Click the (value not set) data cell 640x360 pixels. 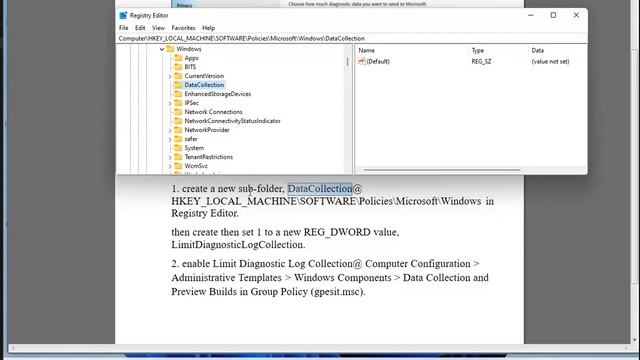[x=550, y=61]
